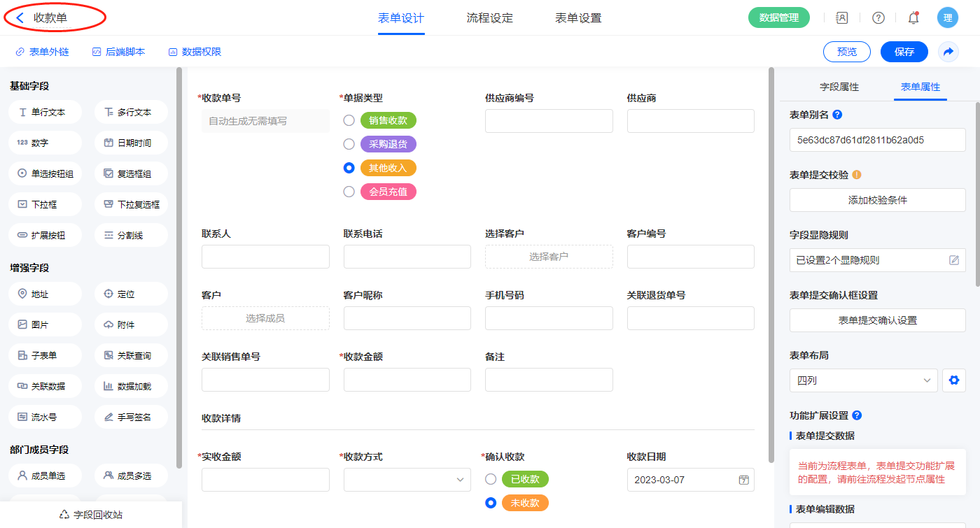Open the 收款方式 dropdown
Viewport: 980px width, 528px height.
407,480
